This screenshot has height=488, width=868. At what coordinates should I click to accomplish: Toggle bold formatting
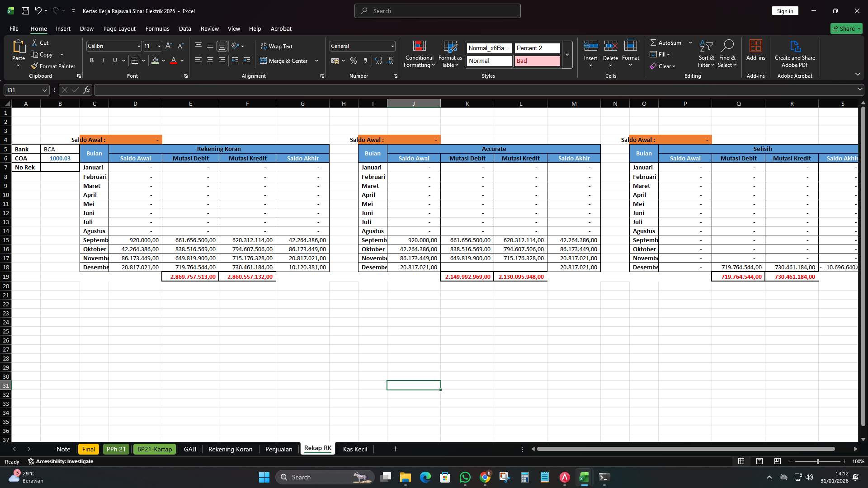click(x=92, y=60)
